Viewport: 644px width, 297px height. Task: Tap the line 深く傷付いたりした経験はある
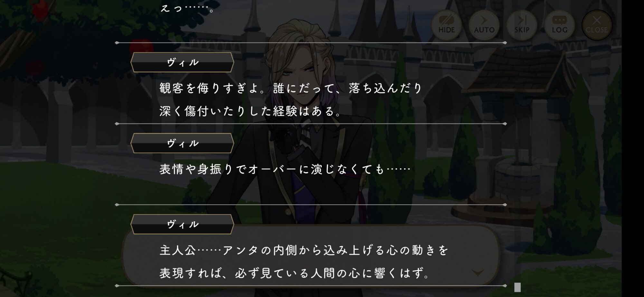(251, 111)
